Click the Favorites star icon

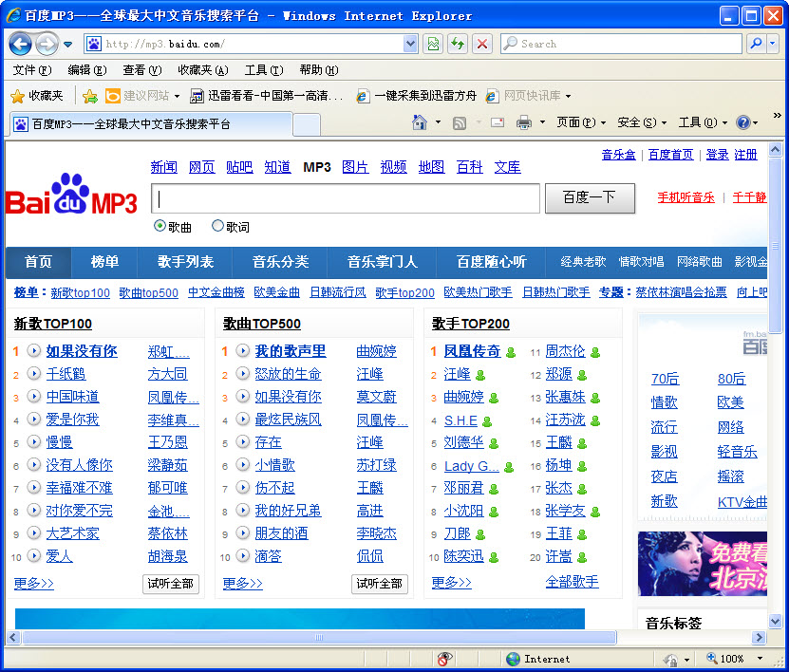point(19,95)
